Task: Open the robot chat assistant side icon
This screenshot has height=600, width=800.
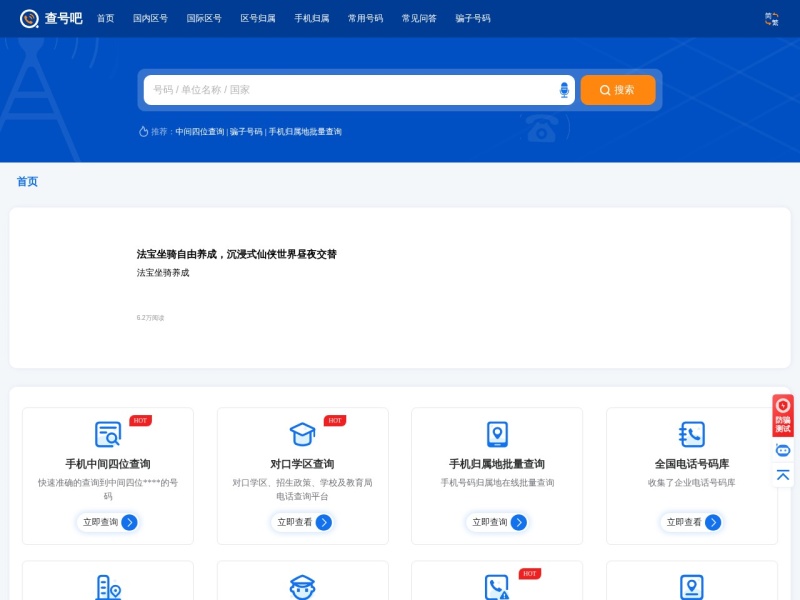Action: click(x=783, y=450)
